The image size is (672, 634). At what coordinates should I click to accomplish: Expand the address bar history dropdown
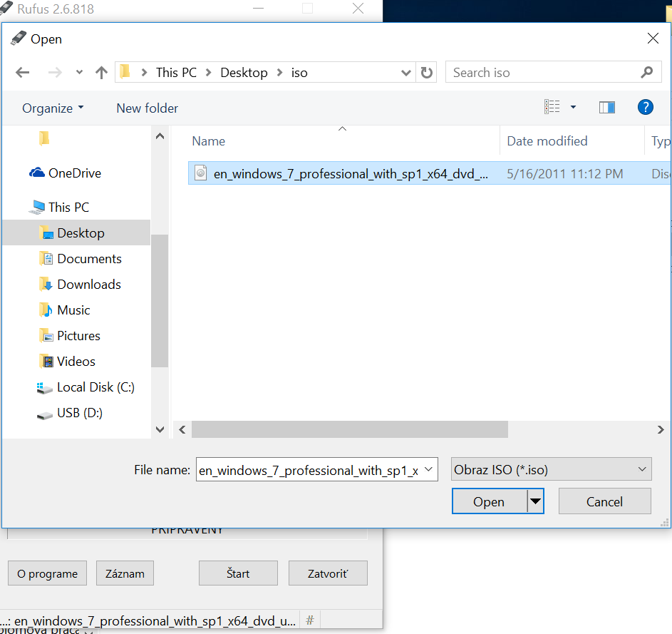(x=405, y=73)
